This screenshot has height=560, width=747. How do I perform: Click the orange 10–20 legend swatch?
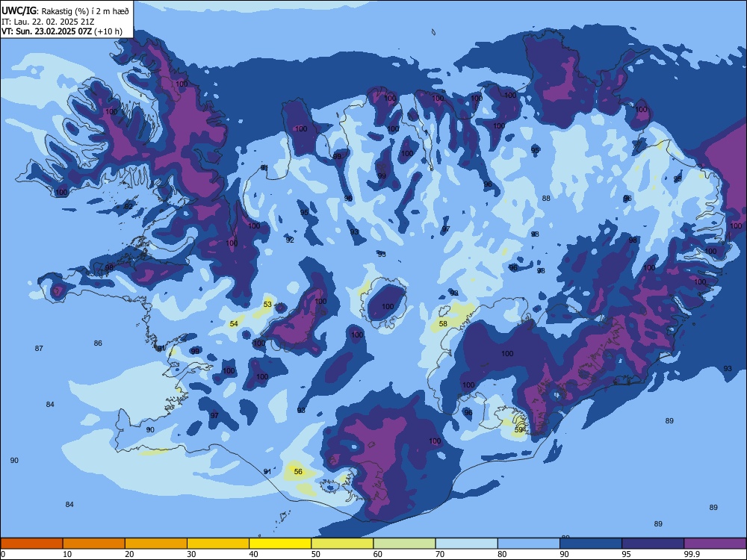pyautogui.click(x=94, y=544)
